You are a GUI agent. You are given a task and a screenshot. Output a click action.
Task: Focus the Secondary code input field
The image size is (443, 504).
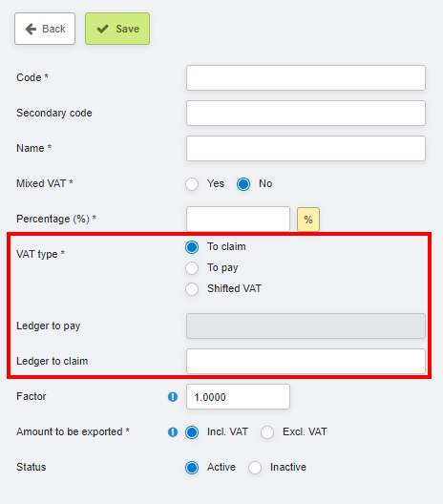coord(306,114)
